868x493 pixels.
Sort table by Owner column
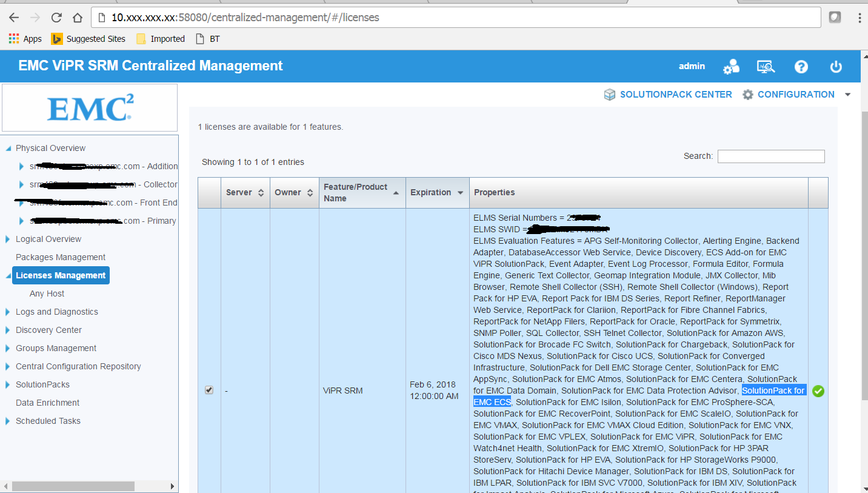(x=294, y=192)
